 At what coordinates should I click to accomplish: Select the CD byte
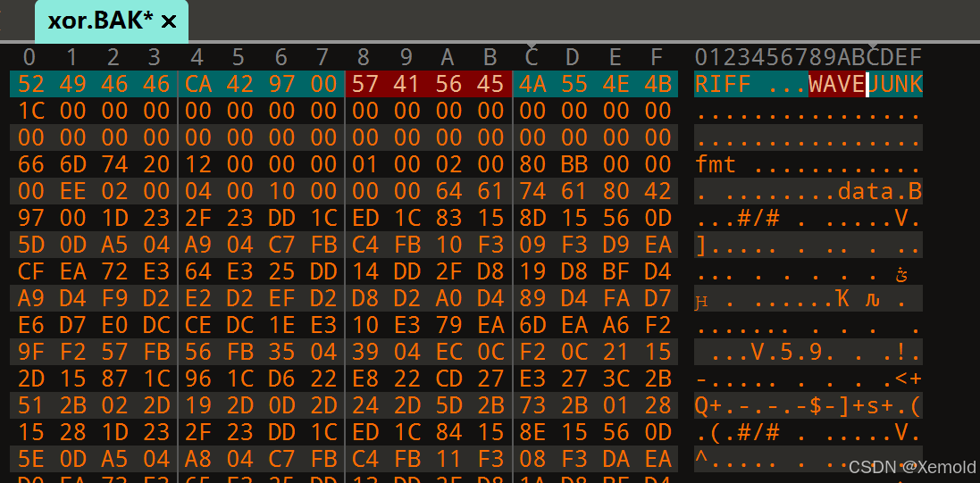pyautogui.click(x=448, y=379)
